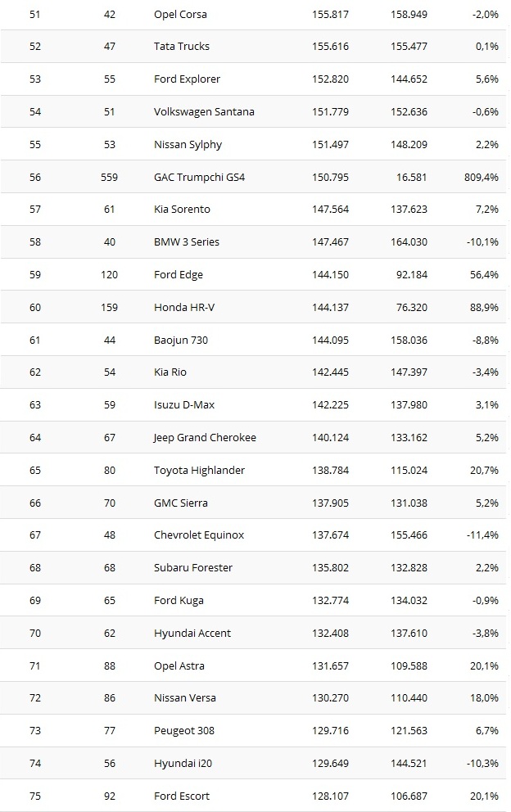Click the BMW 3 Series name

coord(187,242)
